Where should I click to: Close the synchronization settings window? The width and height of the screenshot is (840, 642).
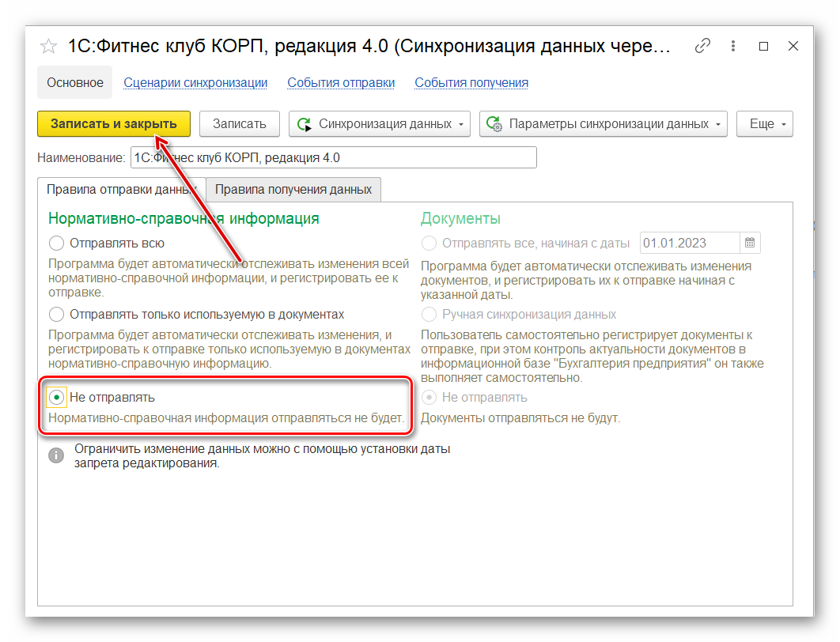(793, 46)
